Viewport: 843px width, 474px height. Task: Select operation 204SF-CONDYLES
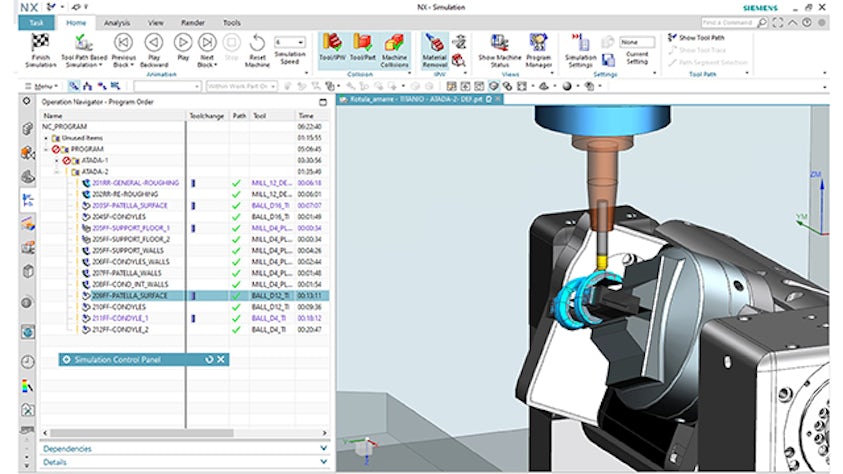tap(119, 217)
